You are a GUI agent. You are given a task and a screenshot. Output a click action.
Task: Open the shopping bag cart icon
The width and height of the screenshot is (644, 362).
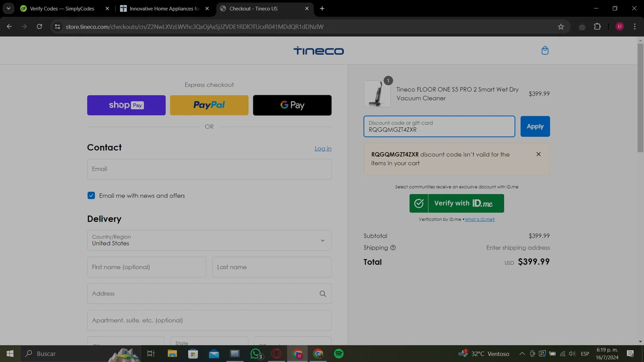click(545, 51)
